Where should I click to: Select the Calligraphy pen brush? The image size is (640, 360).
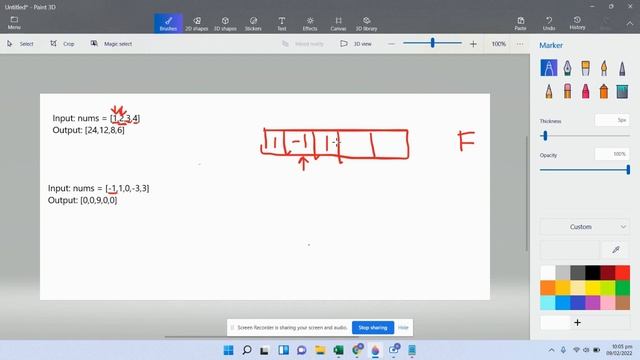point(567,68)
